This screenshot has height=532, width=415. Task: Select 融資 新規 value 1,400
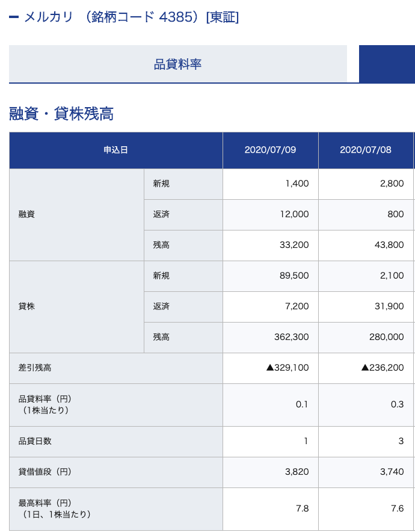[297, 184]
